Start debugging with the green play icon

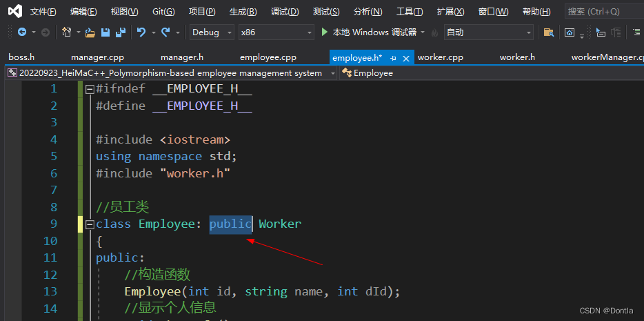pyautogui.click(x=325, y=32)
